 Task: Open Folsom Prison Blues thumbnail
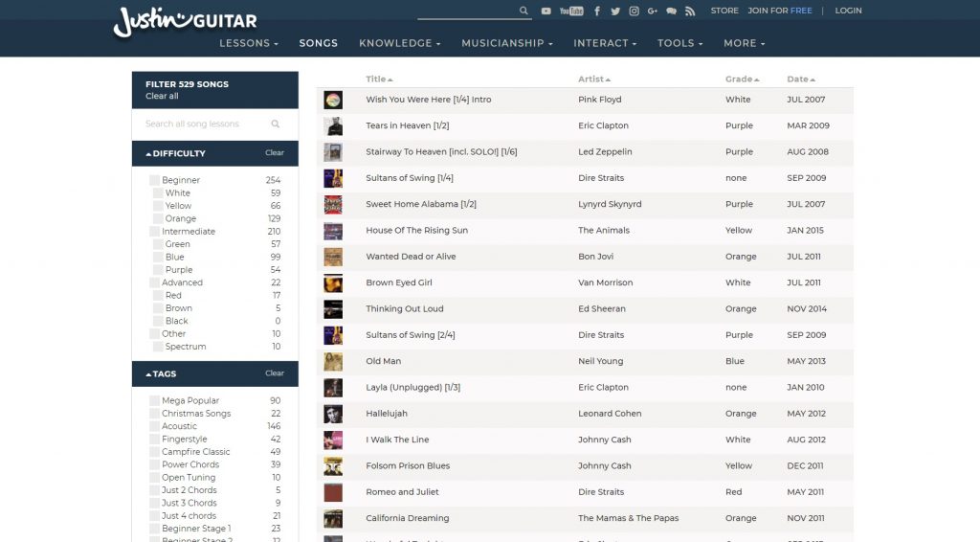(333, 465)
